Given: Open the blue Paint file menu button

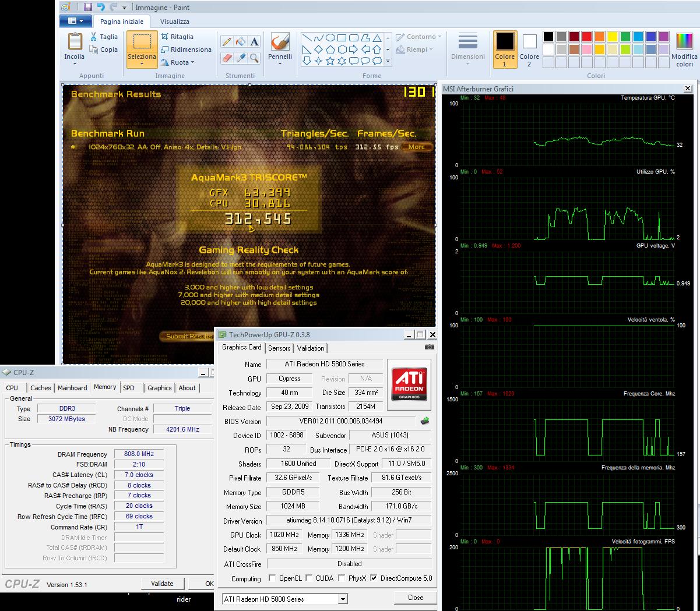Looking at the screenshot, I should [x=76, y=21].
